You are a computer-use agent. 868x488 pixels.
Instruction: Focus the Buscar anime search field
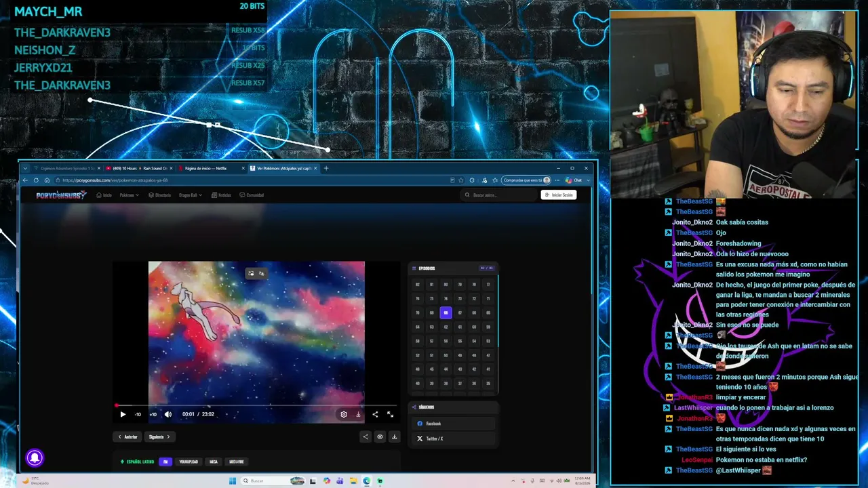498,195
